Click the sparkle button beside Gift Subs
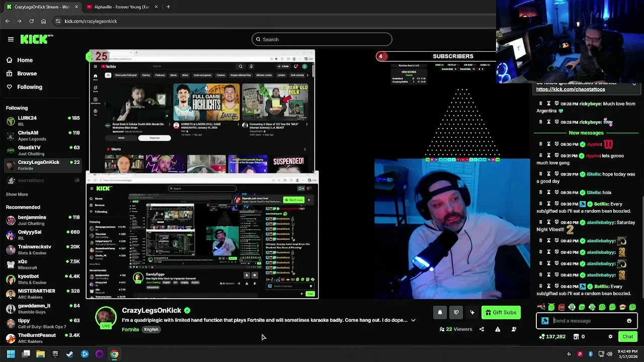Viewport: 644px width, 362px height. pos(472,312)
